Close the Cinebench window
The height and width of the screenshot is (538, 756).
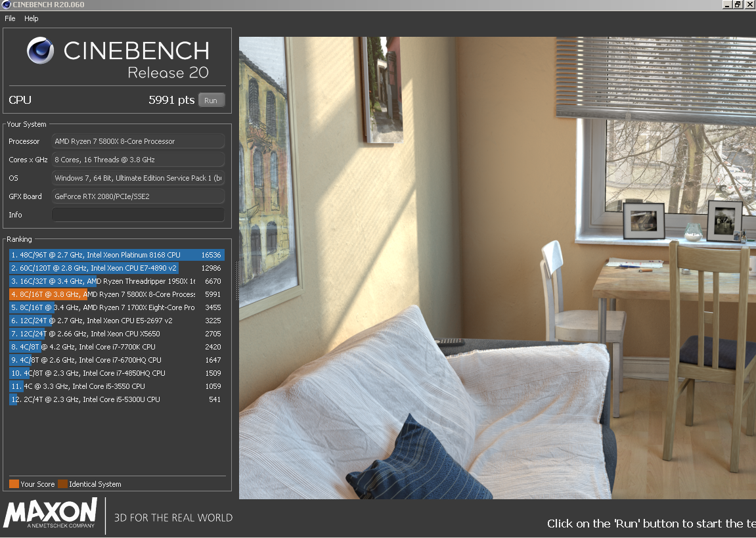pyautogui.click(x=749, y=5)
